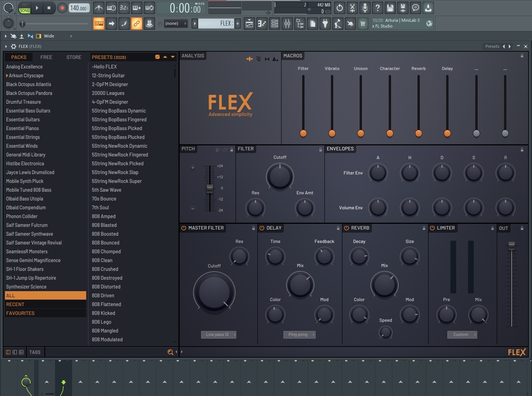This screenshot has width=532, height=396.
Task: Click the Reverb macro slider handle
Action: [418, 133]
